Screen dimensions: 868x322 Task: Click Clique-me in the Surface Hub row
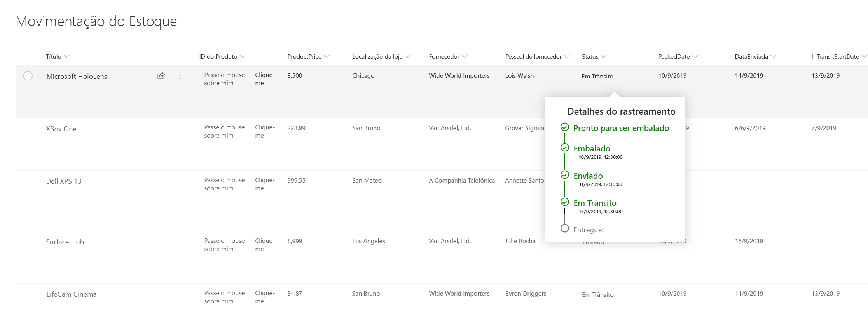[x=265, y=245]
